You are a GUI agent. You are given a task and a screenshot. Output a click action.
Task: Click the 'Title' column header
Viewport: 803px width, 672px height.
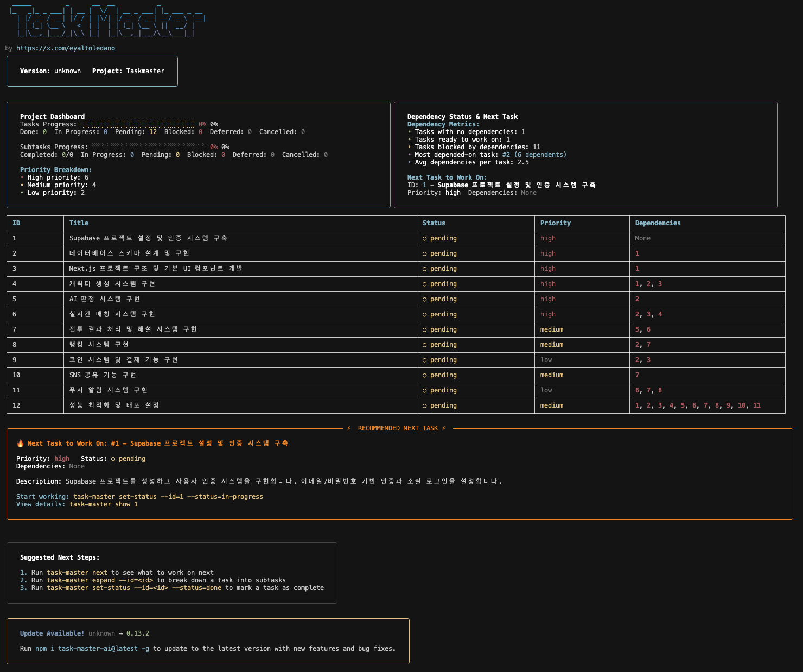point(79,223)
